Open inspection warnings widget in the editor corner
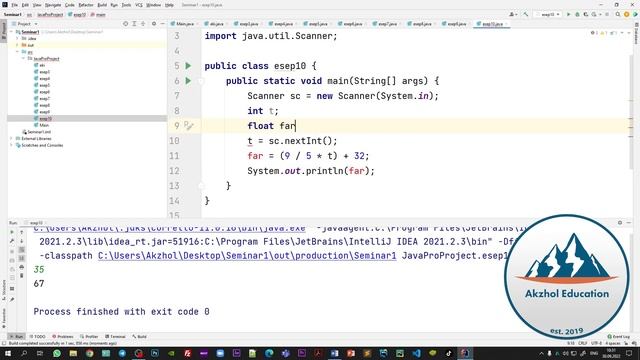640x360 pixels. point(605,33)
